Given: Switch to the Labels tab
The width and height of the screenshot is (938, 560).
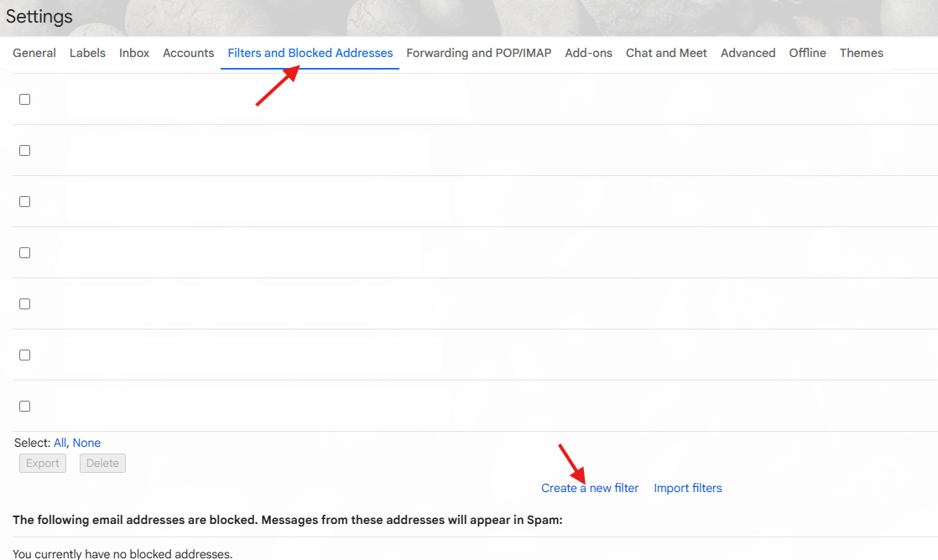Looking at the screenshot, I should [x=87, y=53].
